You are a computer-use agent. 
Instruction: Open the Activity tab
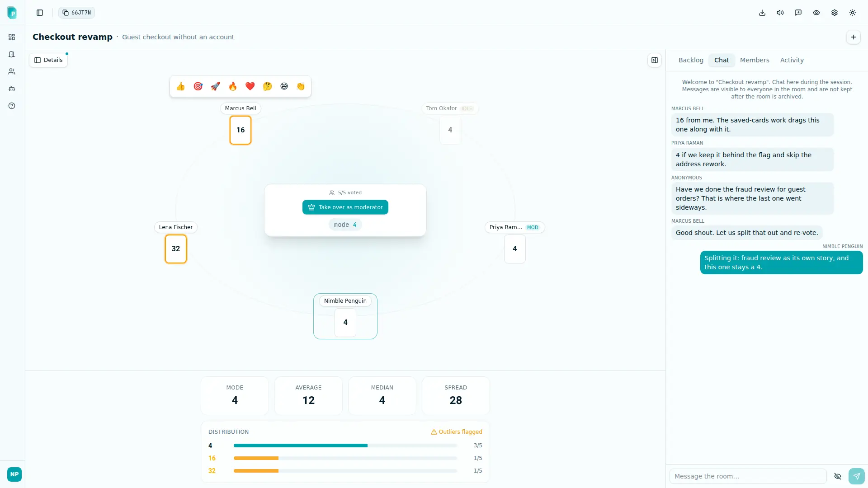792,60
